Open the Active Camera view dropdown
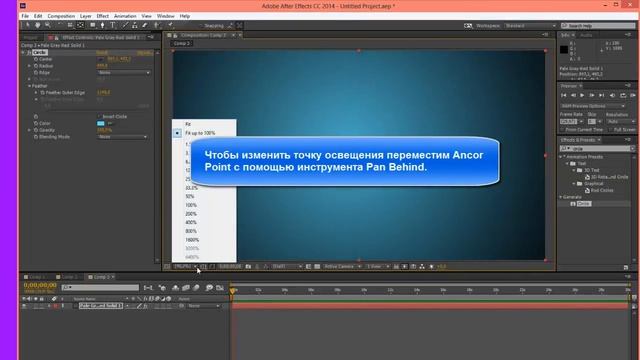This screenshot has height=360, width=640. coord(342,267)
